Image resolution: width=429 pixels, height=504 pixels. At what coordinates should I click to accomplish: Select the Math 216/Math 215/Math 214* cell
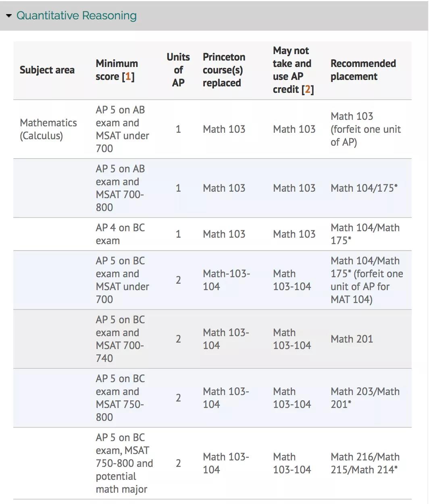coord(365,463)
